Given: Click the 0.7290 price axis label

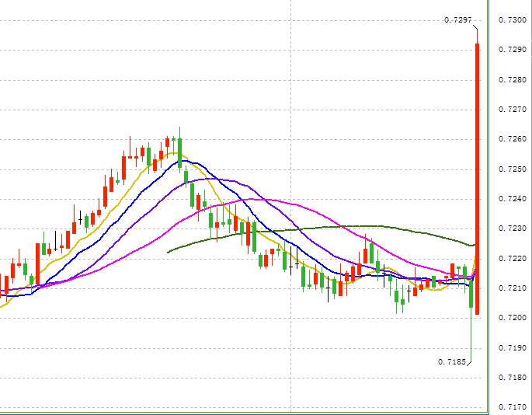Looking at the screenshot, I should pyautogui.click(x=513, y=50).
